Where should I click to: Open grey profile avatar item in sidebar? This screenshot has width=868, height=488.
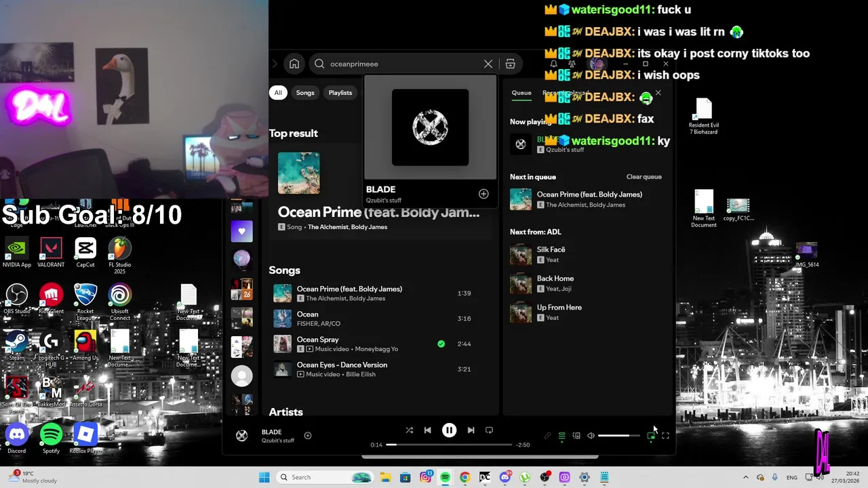[242, 375]
